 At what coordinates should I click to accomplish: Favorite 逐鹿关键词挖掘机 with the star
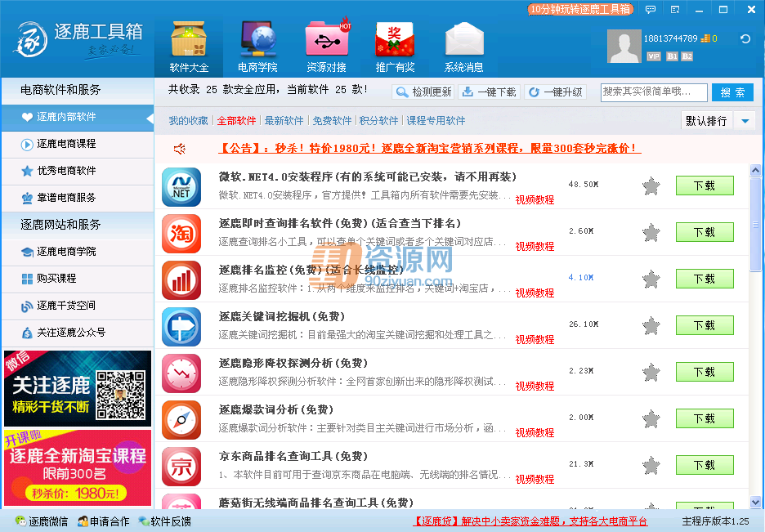tap(651, 326)
